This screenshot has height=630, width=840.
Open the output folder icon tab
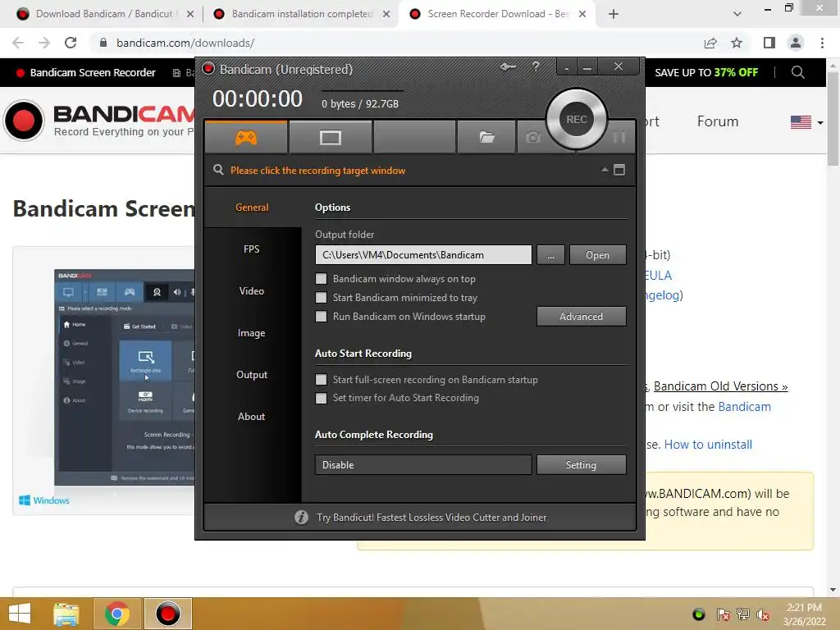tap(486, 138)
